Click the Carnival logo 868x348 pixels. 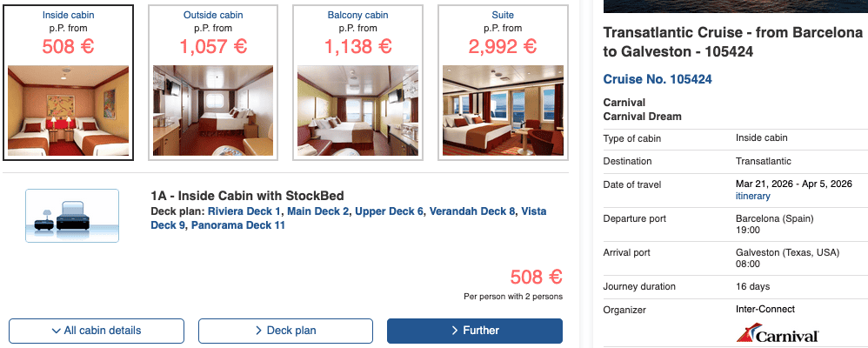click(x=777, y=334)
